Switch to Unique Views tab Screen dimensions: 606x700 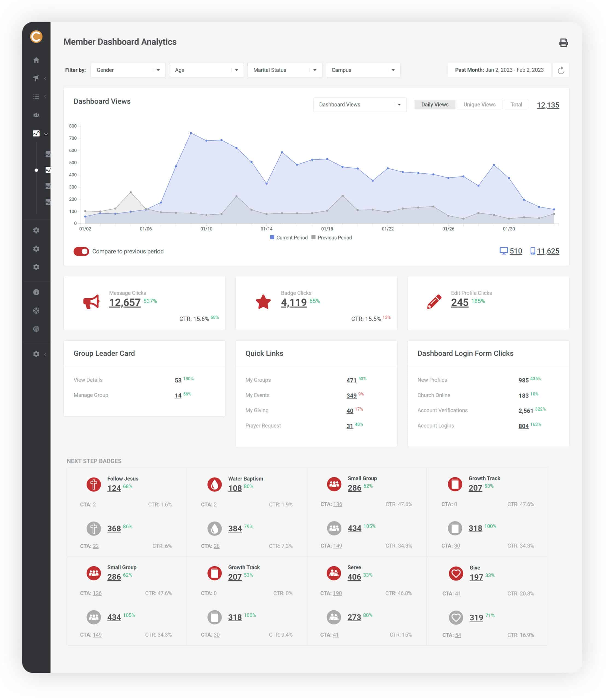coord(479,104)
